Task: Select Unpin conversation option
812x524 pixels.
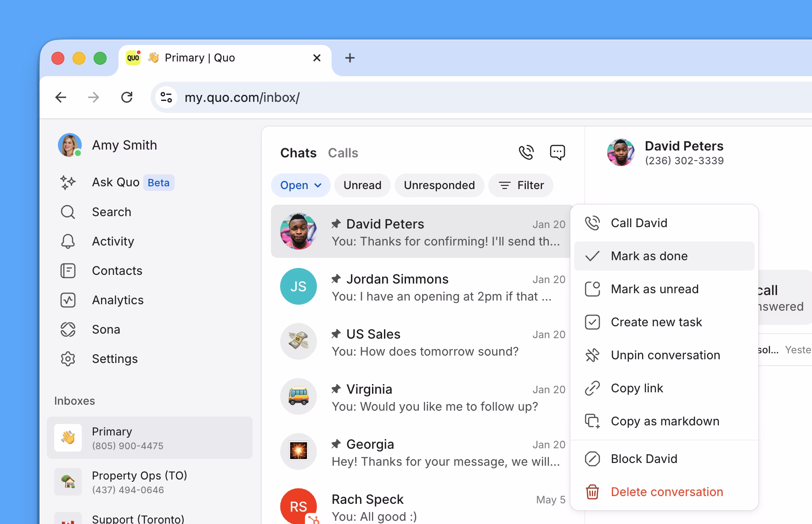Action: click(664, 355)
